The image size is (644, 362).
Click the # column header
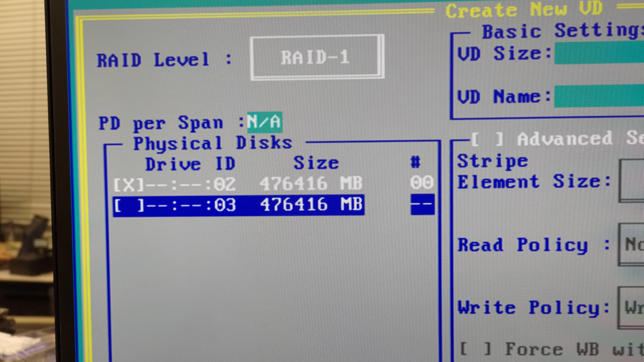415,162
